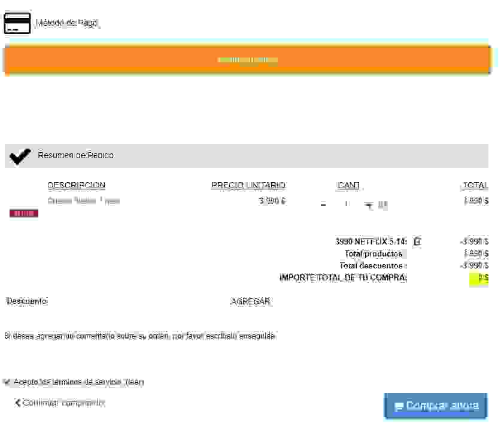This screenshot has height=426, width=504.
Task: Toggle the Acepto los términos de servicio checkbox
Action: click(7, 382)
